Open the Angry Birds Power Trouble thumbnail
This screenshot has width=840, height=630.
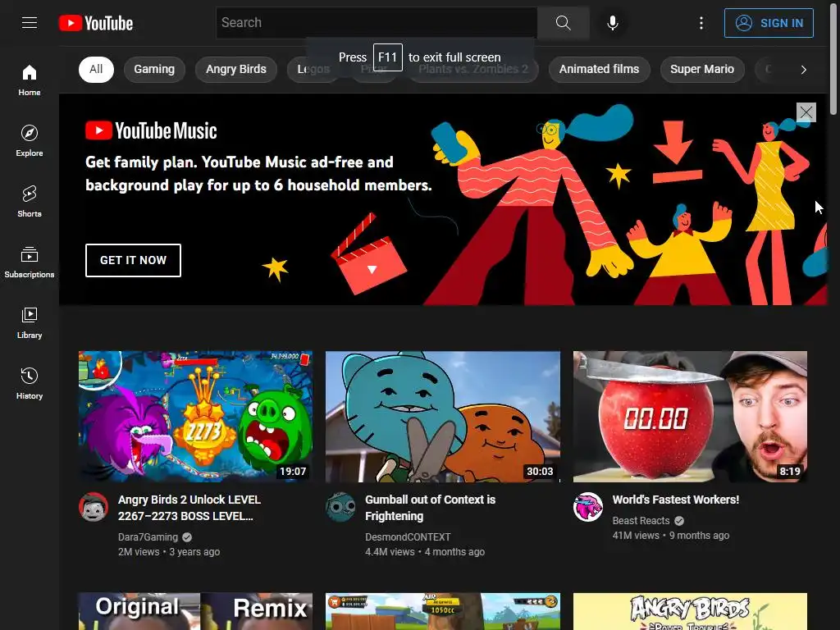click(690, 611)
